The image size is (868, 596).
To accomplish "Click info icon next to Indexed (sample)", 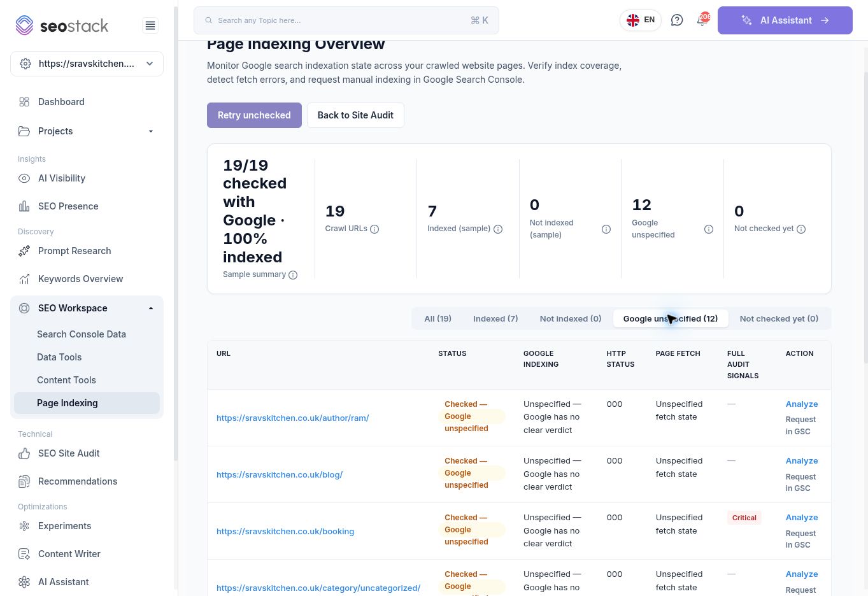I will 498,229.
